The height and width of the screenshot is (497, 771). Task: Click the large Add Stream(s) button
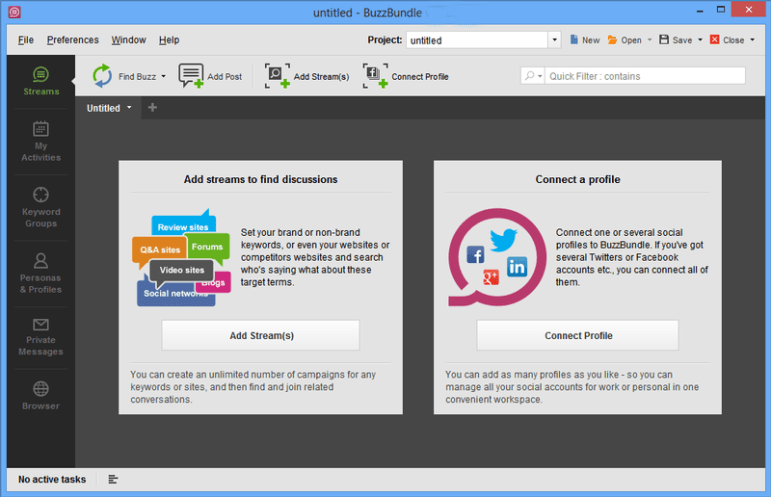pos(261,335)
